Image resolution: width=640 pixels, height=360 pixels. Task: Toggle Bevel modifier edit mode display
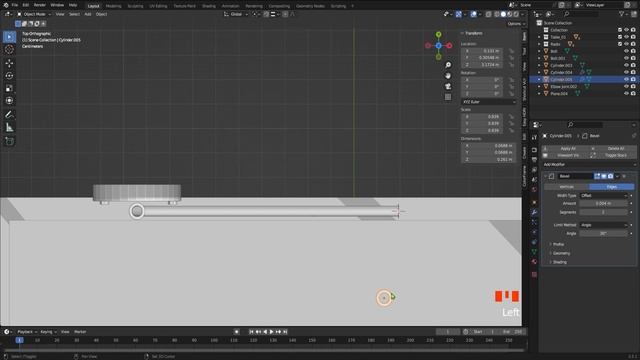point(597,176)
